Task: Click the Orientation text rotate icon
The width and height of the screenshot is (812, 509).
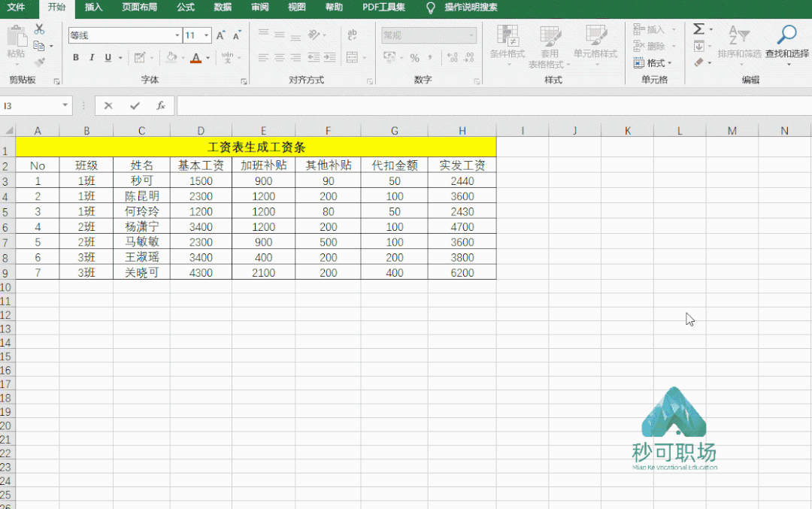Action: (x=314, y=35)
